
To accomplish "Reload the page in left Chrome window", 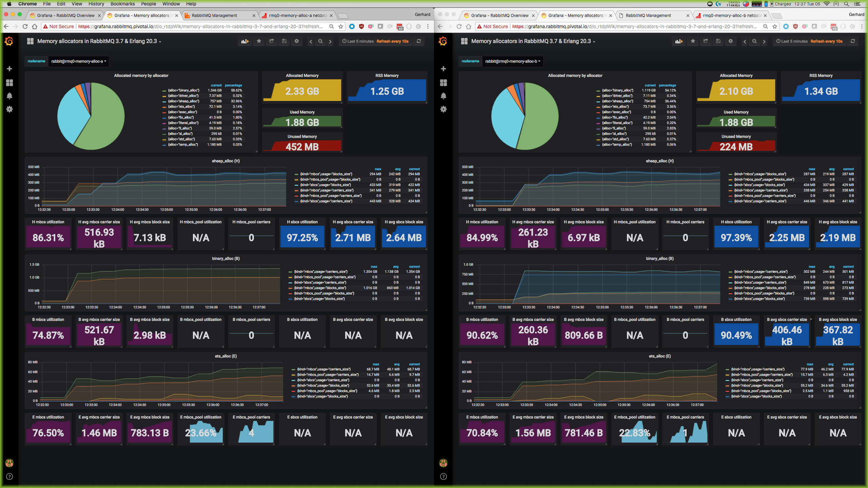I will pos(25,26).
